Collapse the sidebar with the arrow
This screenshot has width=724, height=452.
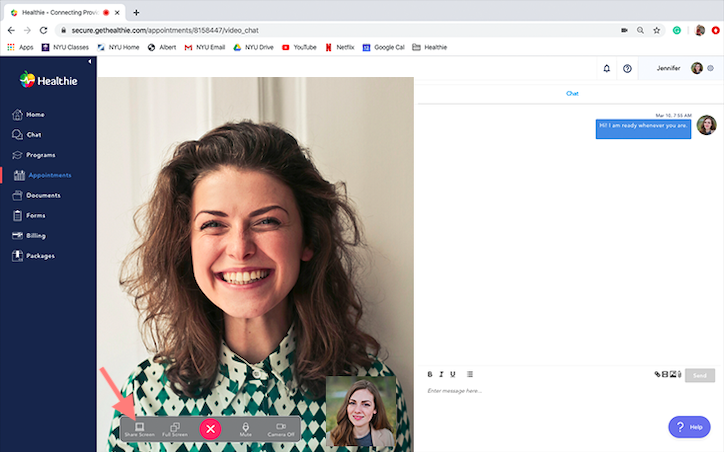(90, 61)
